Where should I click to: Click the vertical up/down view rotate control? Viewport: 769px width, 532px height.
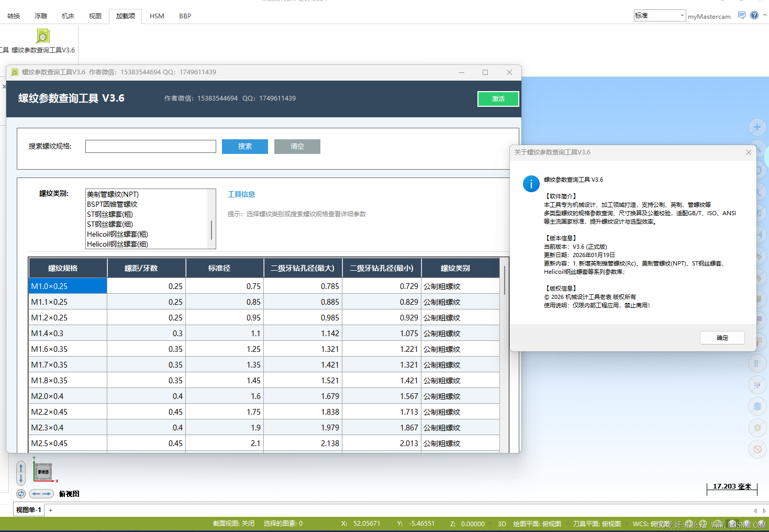click(21, 473)
